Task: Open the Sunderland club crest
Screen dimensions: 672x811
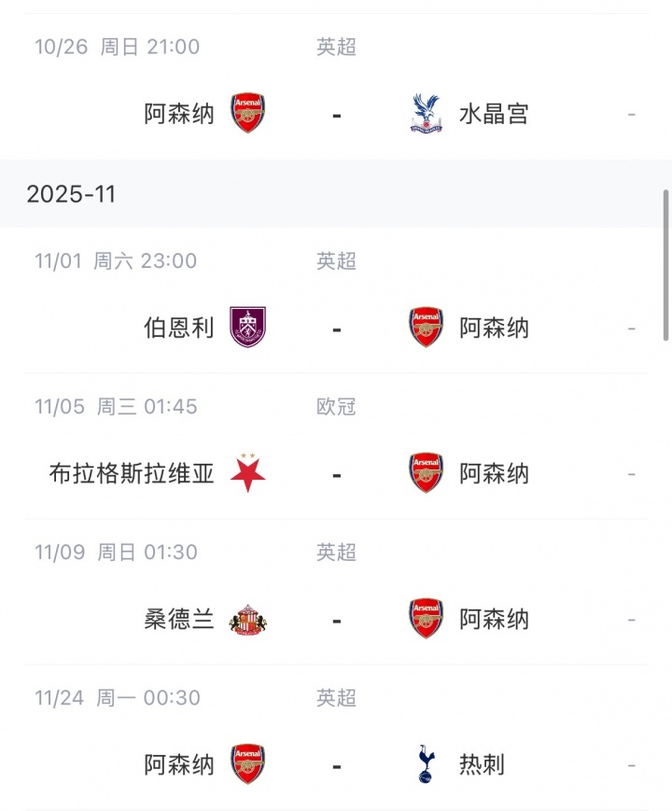Action: point(247,619)
